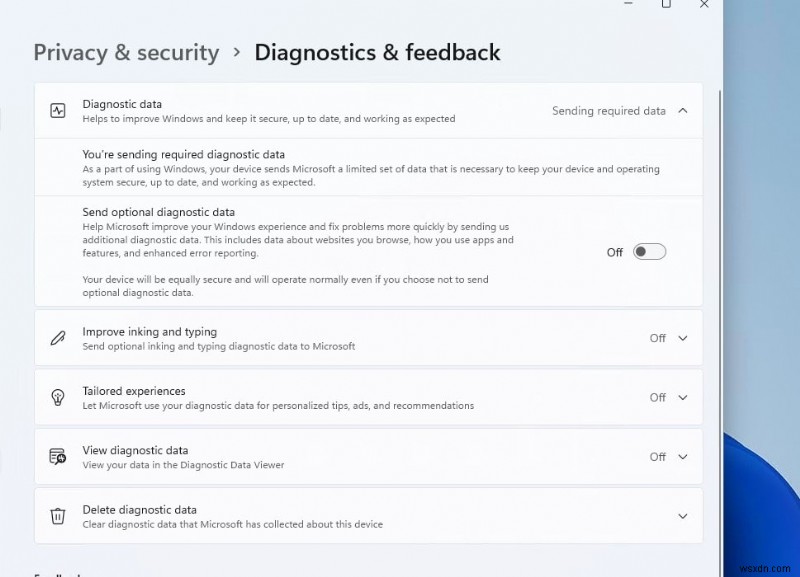The width and height of the screenshot is (800, 577).
Task: Enable the Send optional diagnostic data switch
Action: tap(649, 252)
